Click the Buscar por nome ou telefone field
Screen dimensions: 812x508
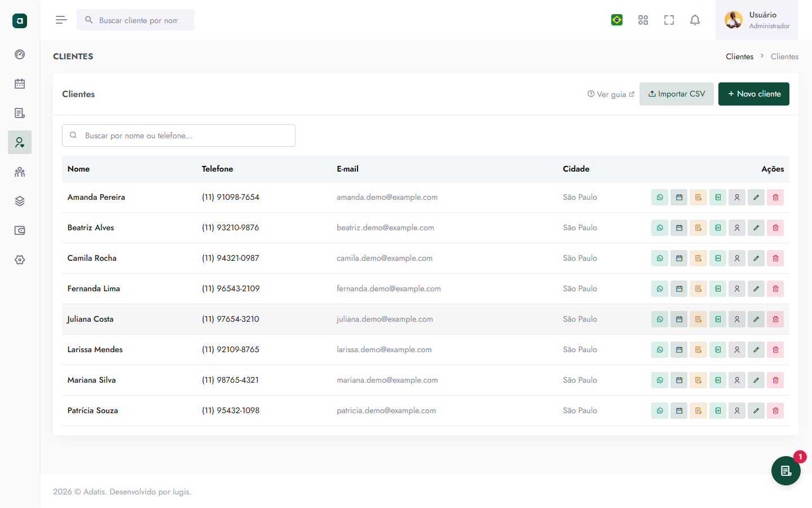[179, 135]
